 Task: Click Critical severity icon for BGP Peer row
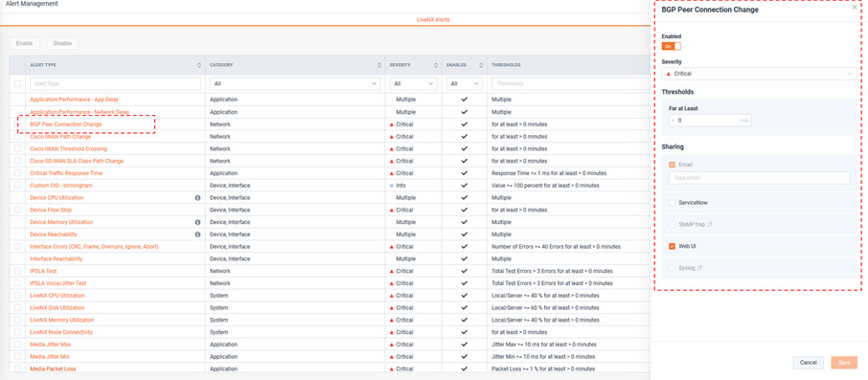click(392, 124)
